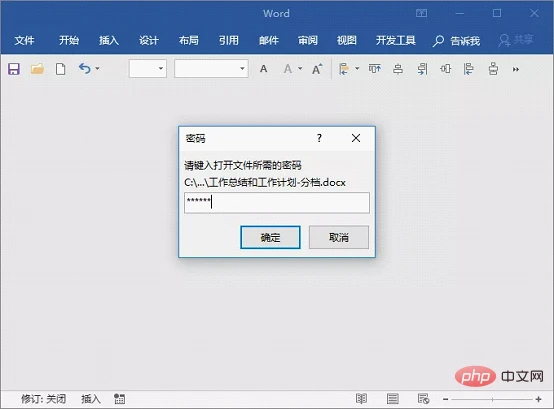This screenshot has width=554, height=409.
Task: Click the plain letter A font icon
Action: point(264,69)
